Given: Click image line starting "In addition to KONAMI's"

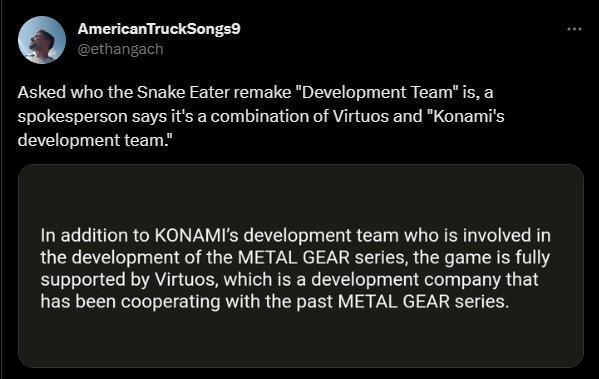Looking at the screenshot, I should [296, 235].
